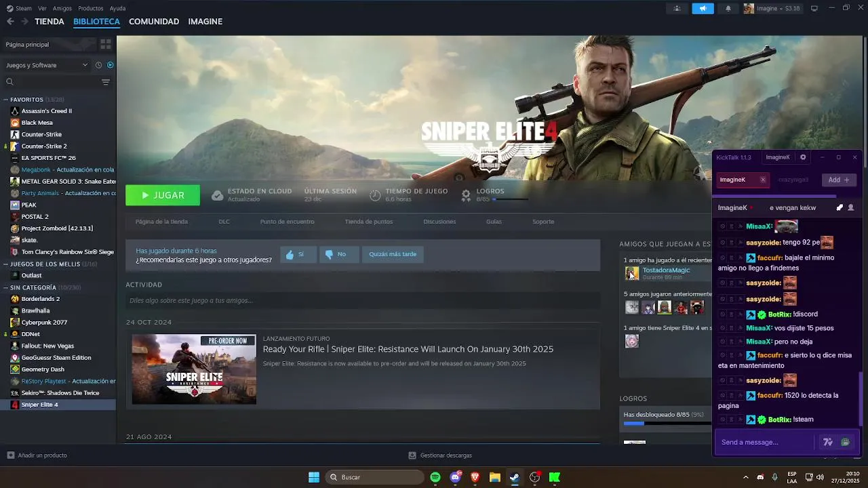Select Cyberpunk 2077 in the library list
Viewport: 868px width, 488px height.
[58, 323]
